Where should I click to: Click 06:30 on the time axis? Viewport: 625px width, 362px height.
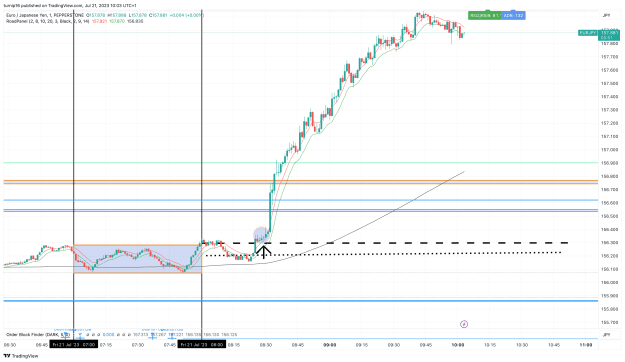pos(10,345)
